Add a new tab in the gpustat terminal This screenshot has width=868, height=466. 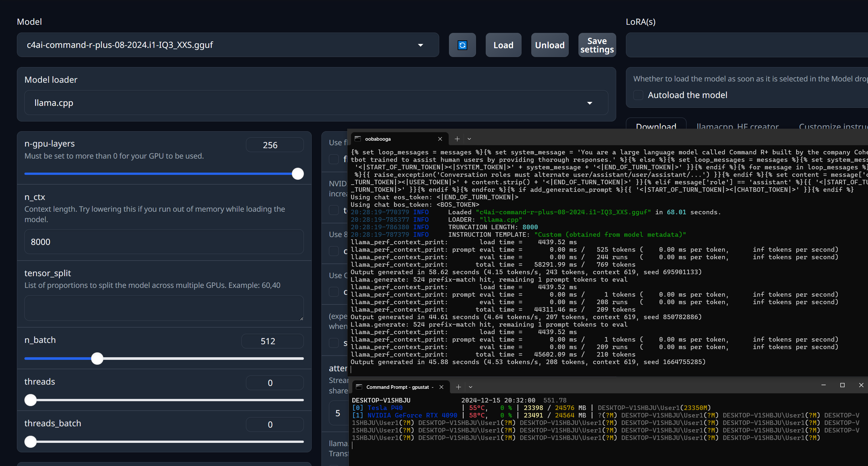click(458, 387)
